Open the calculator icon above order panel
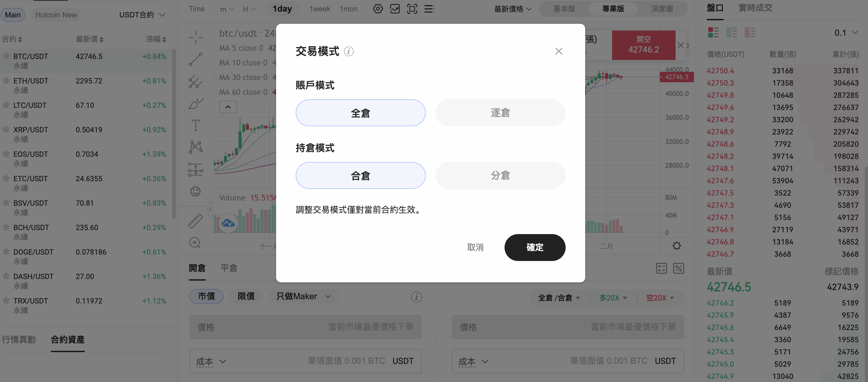The image size is (868, 382). (661, 268)
